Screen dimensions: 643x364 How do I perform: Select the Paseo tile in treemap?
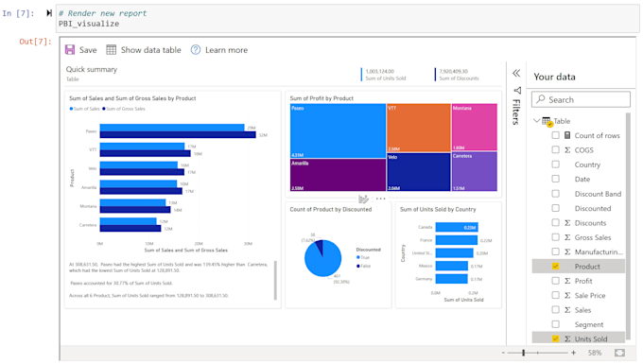pos(338,130)
